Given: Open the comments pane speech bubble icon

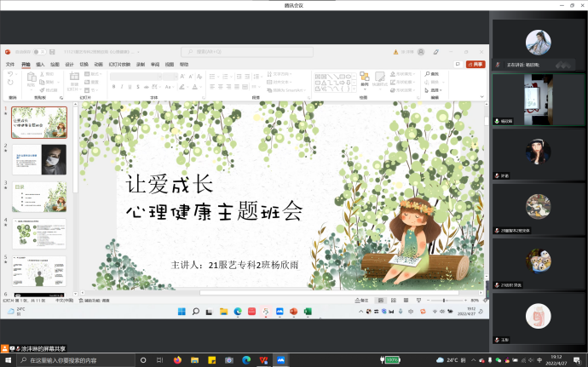Looking at the screenshot, I should (x=459, y=64).
